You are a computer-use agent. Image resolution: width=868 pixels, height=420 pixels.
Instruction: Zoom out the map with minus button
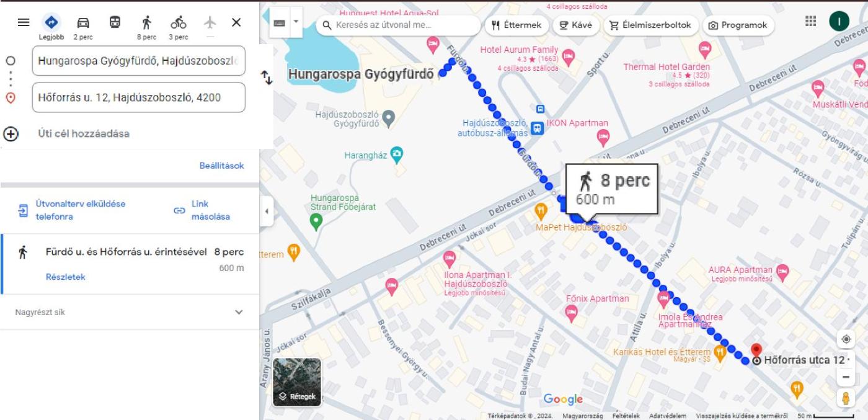coord(846,377)
